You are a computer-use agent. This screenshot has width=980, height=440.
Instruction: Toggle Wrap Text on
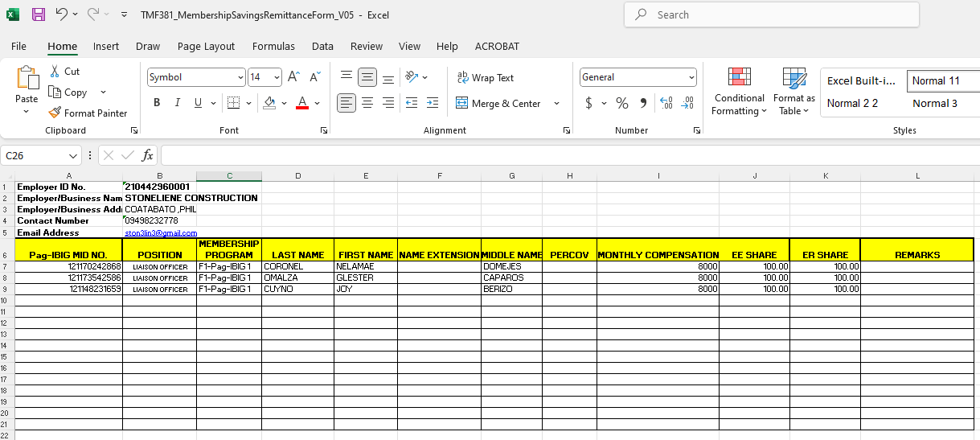tap(485, 78)
